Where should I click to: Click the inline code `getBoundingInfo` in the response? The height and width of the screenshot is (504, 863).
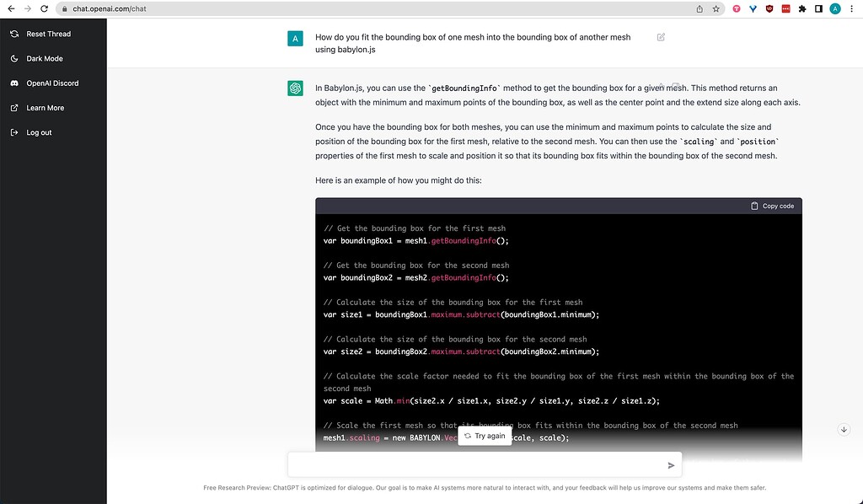pyautogui.click(x=464, y=88)
